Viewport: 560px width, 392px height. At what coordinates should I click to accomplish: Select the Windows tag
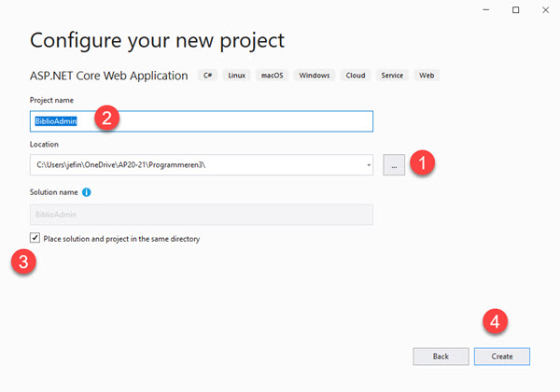(x=315, y=76)
